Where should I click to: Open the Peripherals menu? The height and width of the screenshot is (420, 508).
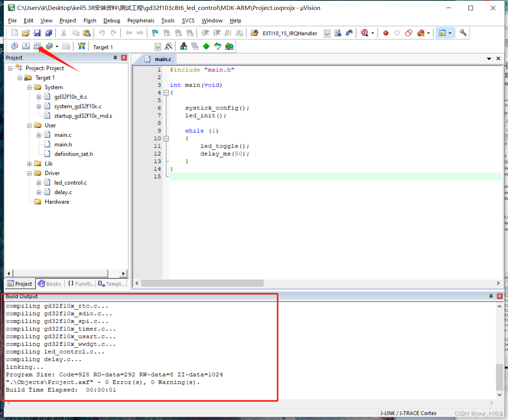141,21
